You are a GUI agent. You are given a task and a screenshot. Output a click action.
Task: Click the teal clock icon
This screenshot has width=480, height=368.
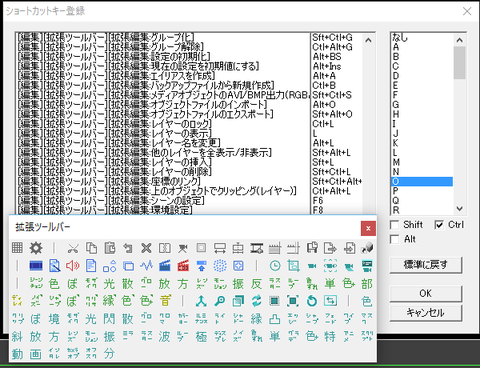[x=275, y=266]
